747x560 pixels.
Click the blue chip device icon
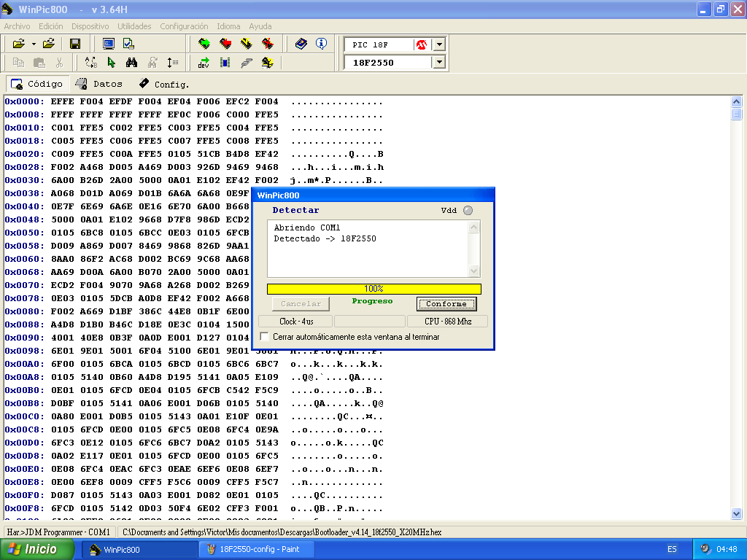tap(225, 63)
